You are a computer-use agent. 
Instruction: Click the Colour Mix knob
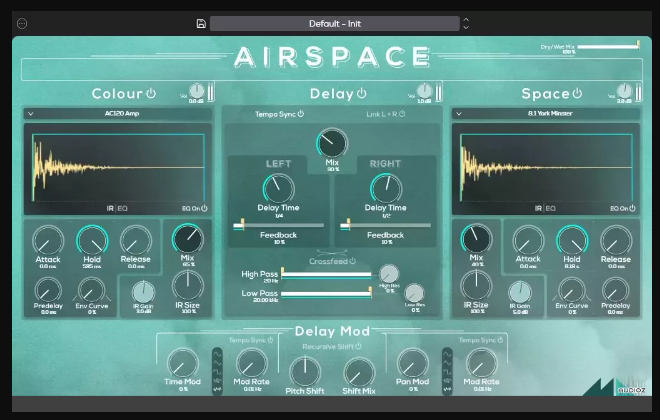click(187, 239)
